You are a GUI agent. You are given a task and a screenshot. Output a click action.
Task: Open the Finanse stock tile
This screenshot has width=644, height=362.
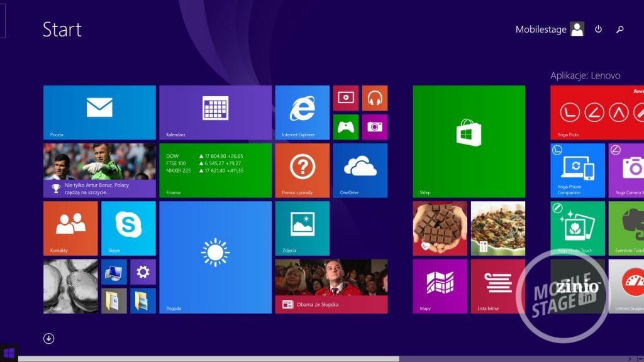pos(215,170)
